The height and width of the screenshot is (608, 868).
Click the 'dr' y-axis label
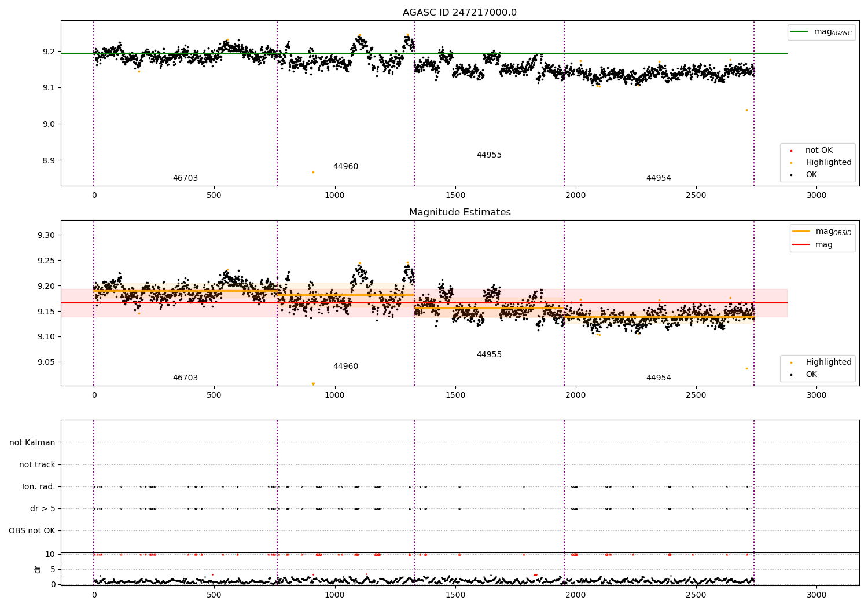coord(38,569)
